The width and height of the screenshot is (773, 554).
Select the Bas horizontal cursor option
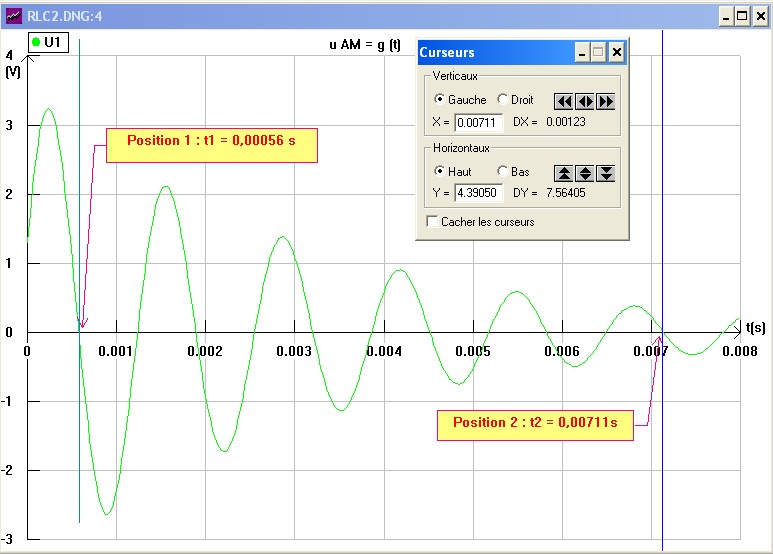[502, 172]
